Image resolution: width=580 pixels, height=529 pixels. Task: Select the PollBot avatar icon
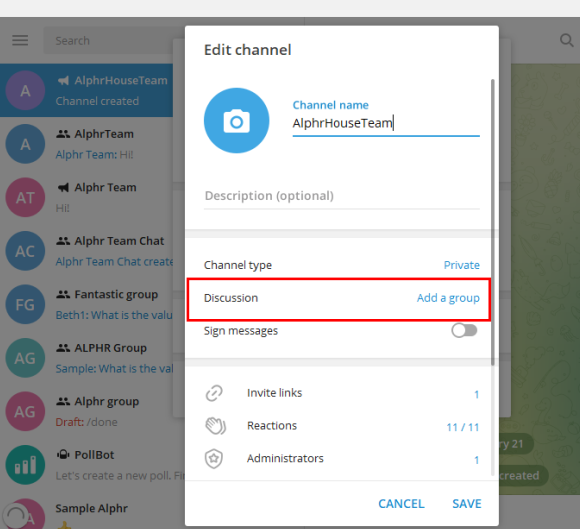click(25, 465)
